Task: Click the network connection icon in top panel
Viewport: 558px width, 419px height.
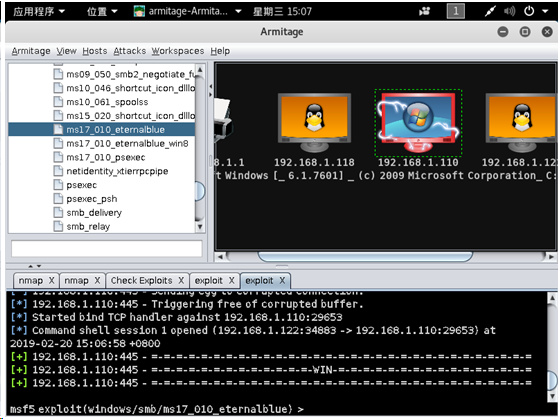Action: point(490,11)
